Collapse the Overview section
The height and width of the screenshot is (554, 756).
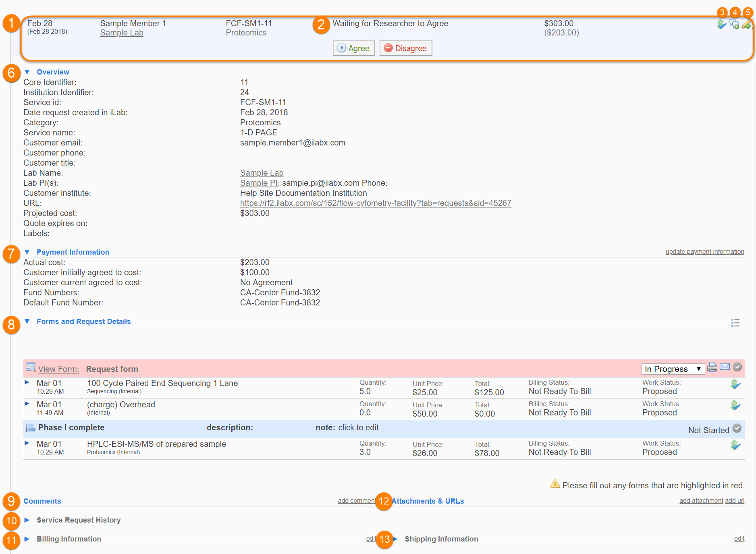pyautogui.click(x=27, y=72)
